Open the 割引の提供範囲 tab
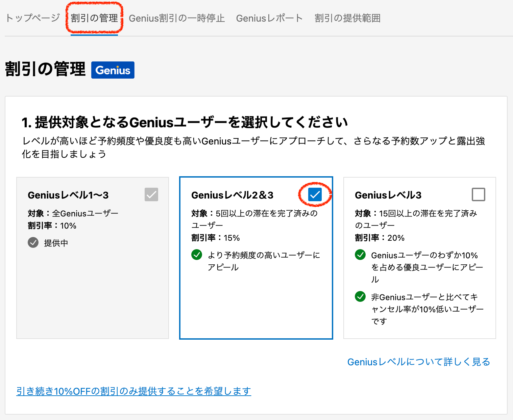Screen dimensions: 513x420 click(347, 18)
